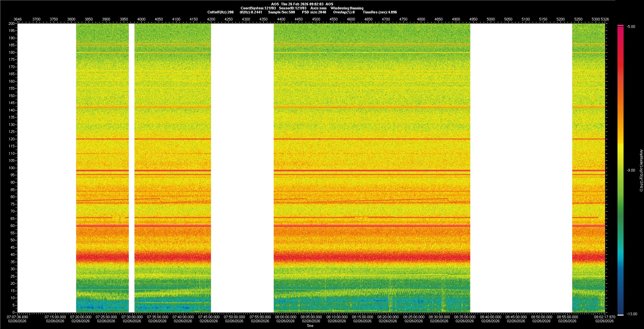The image size is (644, 329).
Task: Click the 09:02:17.970 end time label
Action: pyautogui.click(x=604, y=317)
